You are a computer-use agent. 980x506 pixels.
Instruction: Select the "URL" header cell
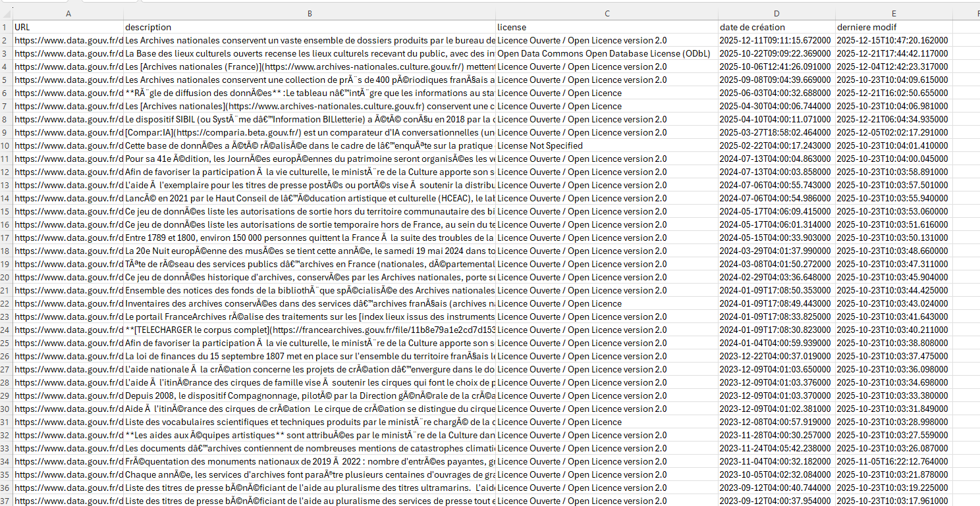(x=68, y=27)
